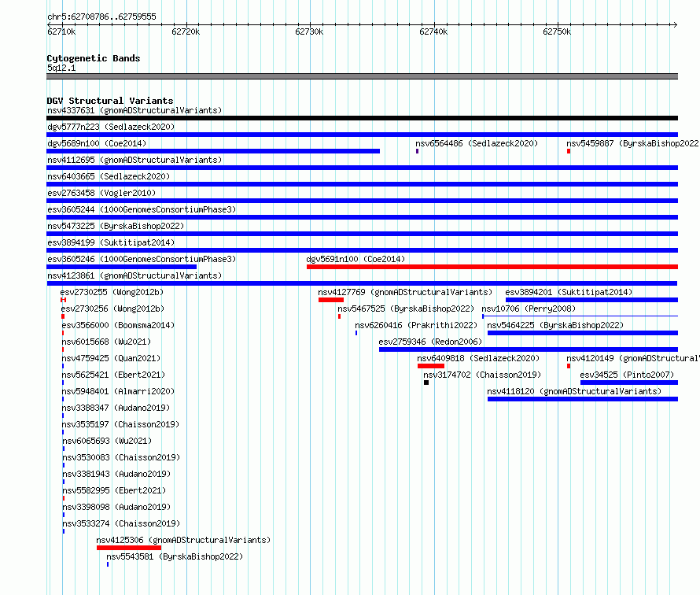
Task: Click nsv5582995 (Ebert2021) label
Action: (114, 490)
